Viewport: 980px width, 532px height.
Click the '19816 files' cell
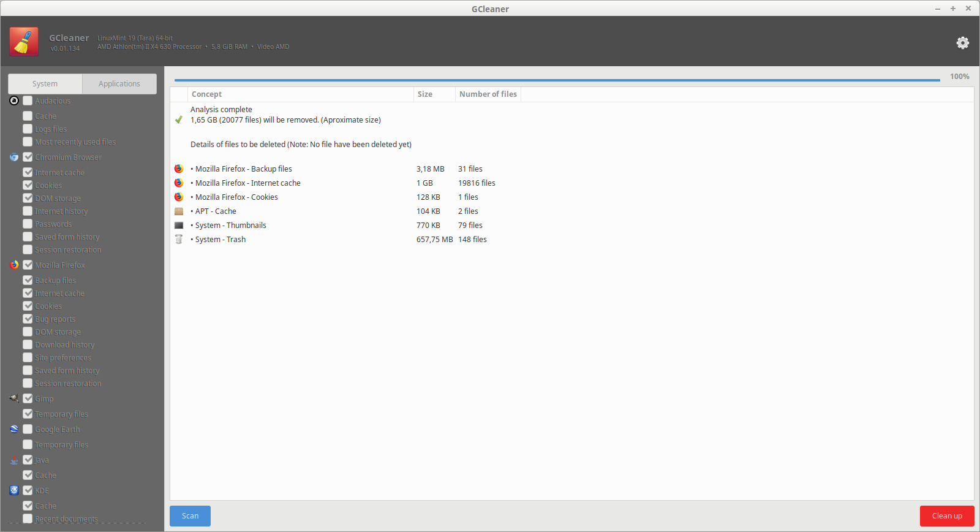click(x=477, y=183)
